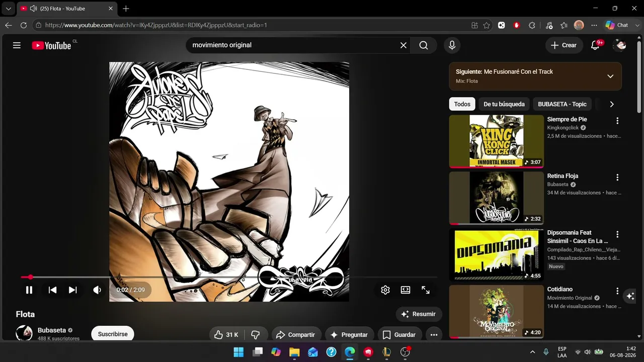Screen dimensions: 644x362
Task: Focus the browser address bar URL
Action: [x=156, y=25]
